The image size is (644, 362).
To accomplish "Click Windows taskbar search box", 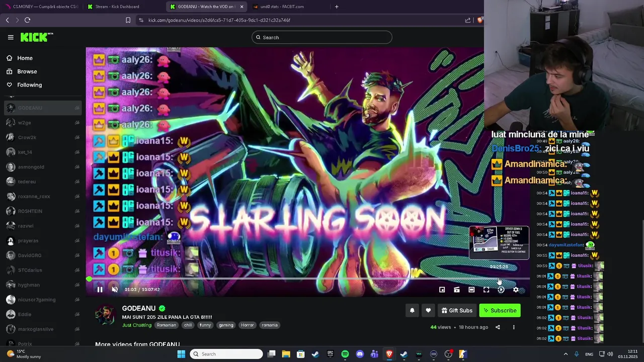I will click(226, 354).
